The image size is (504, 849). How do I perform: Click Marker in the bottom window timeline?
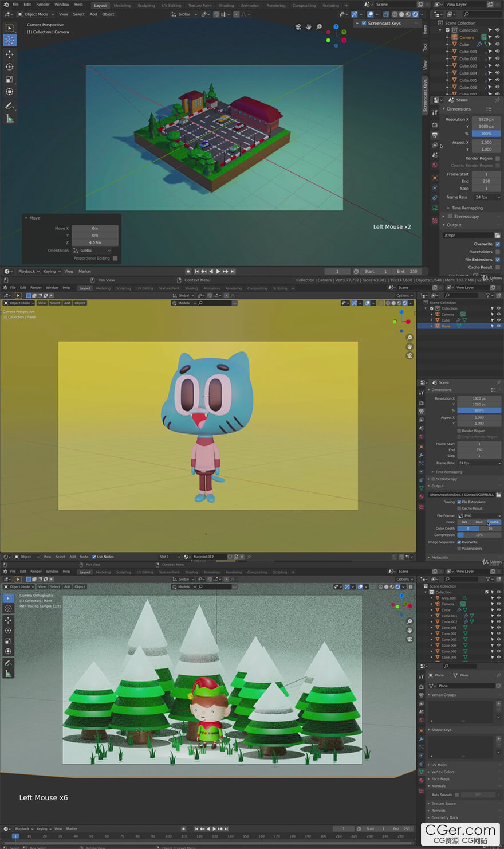click(72, 829)
